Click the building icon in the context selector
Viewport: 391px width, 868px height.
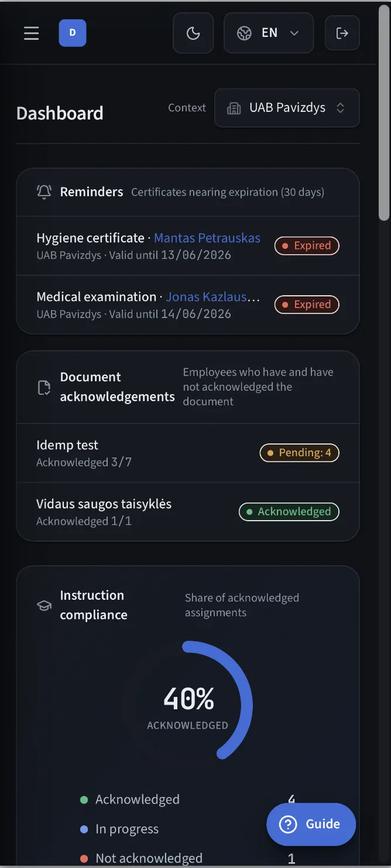click(234, 108)
